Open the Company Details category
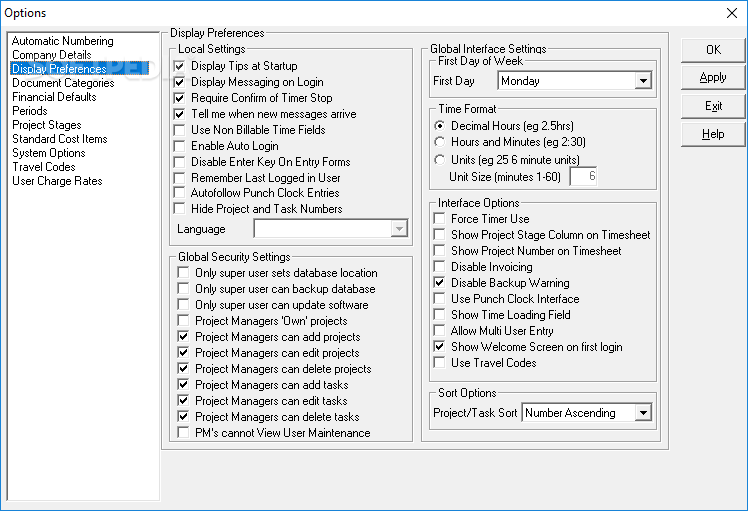 (52, 55)
